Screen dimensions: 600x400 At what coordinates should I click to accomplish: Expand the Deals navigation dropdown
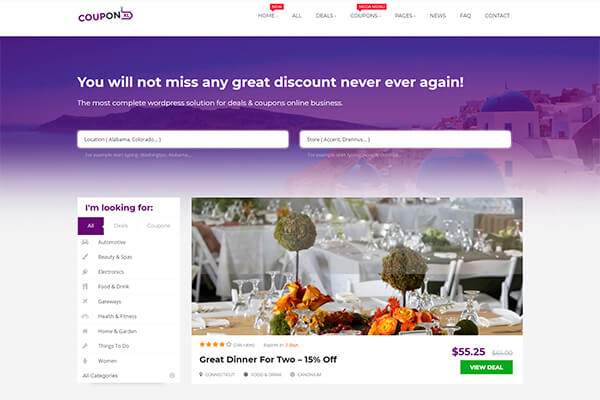point(326,16)
